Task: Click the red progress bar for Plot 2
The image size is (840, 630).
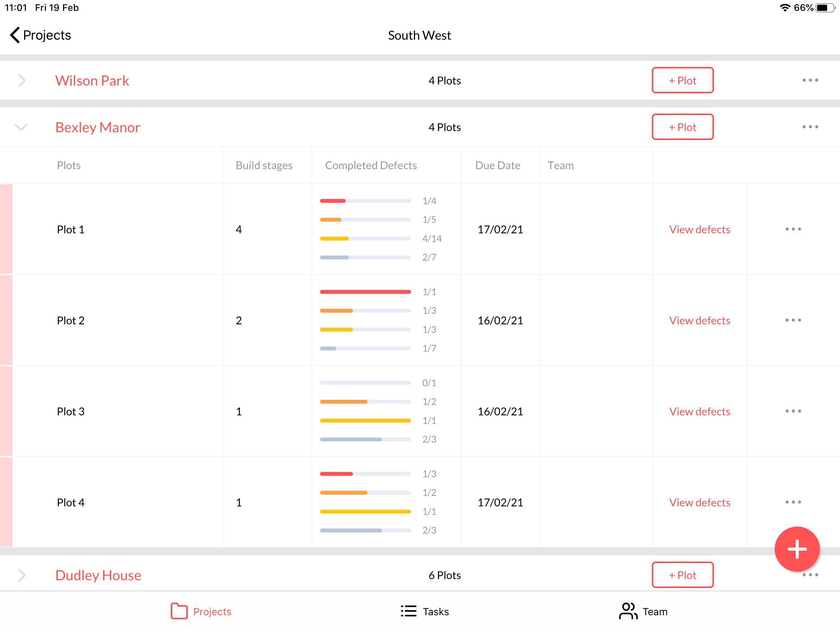Action: coord(365,291)
